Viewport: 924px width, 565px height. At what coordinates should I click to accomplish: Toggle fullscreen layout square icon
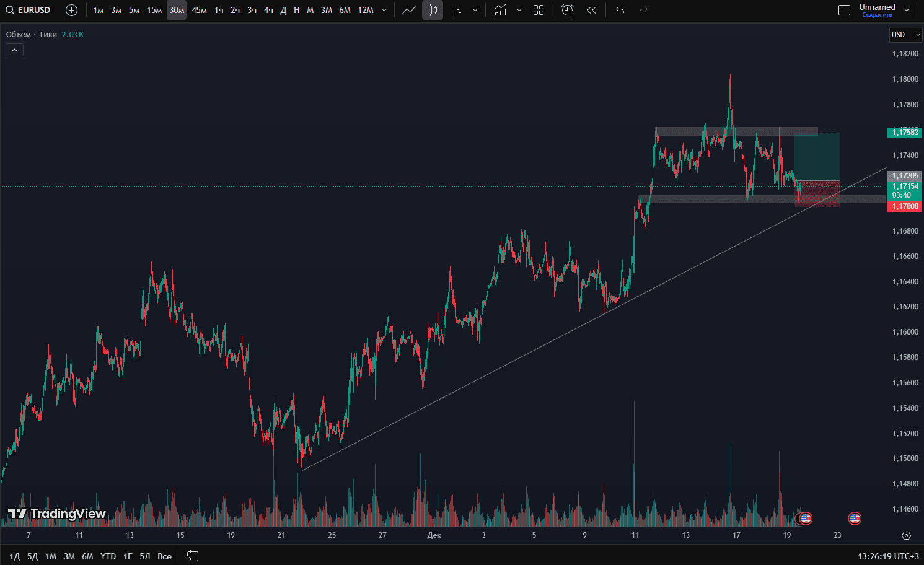point(844,10)
